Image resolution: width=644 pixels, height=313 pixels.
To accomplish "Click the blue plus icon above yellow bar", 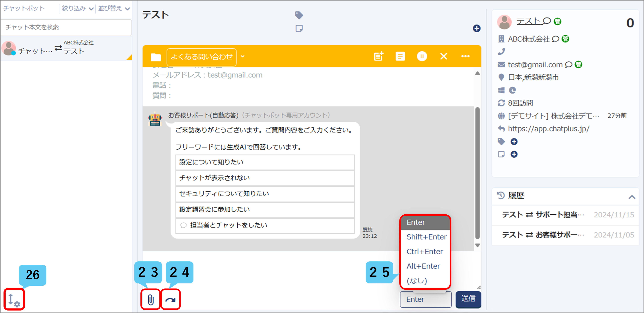I will [x=477, y=28].
